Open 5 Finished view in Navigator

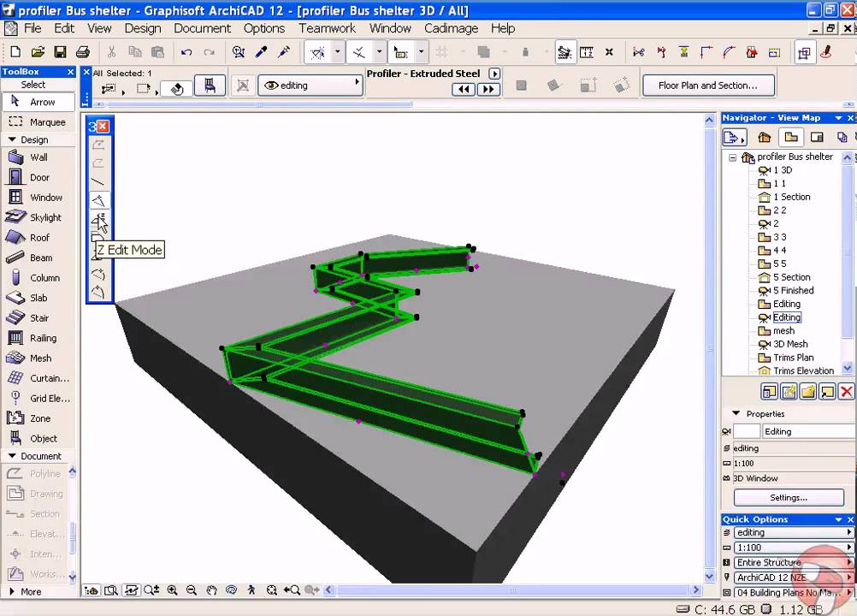point(793,290)
